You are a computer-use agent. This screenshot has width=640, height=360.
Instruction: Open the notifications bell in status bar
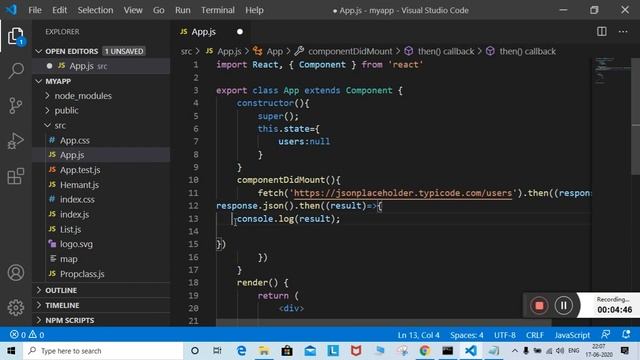click(x=626, y=335)
